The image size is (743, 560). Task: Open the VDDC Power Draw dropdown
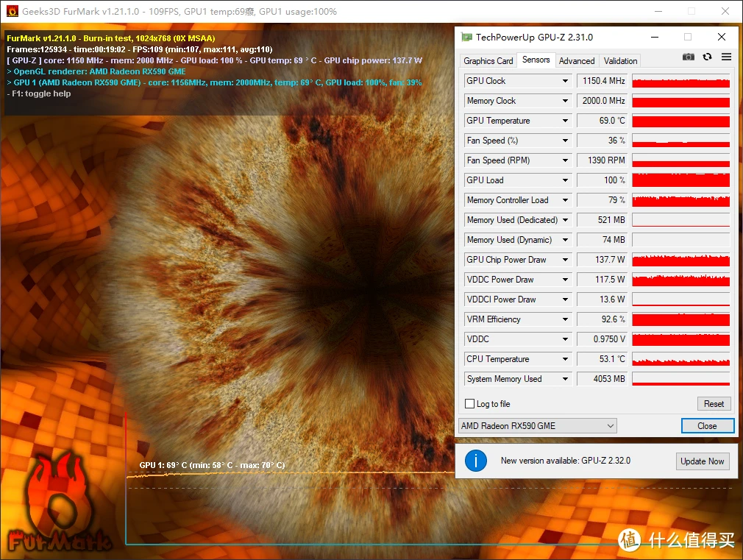[565, 280]
